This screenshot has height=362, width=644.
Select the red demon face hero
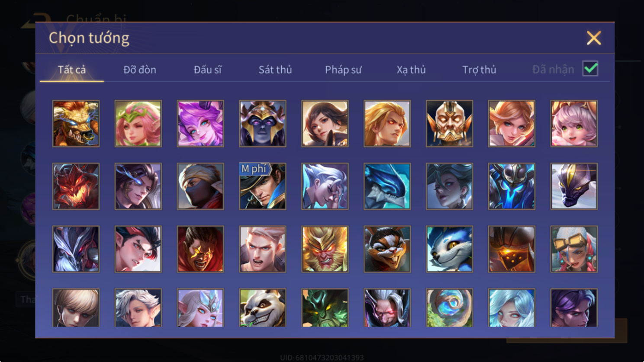76,186
